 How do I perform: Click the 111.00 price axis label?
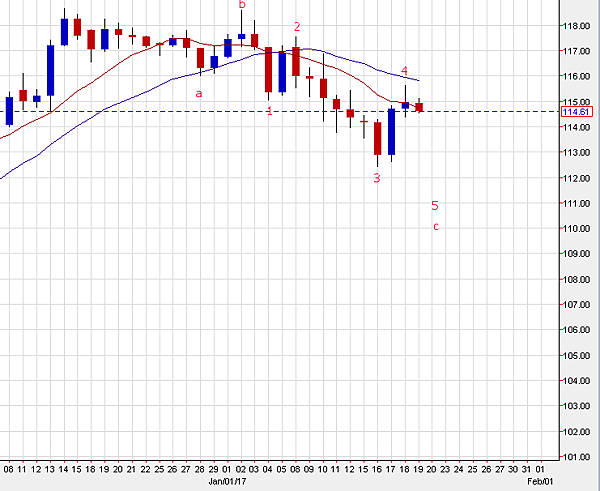[x=576, y=204]
